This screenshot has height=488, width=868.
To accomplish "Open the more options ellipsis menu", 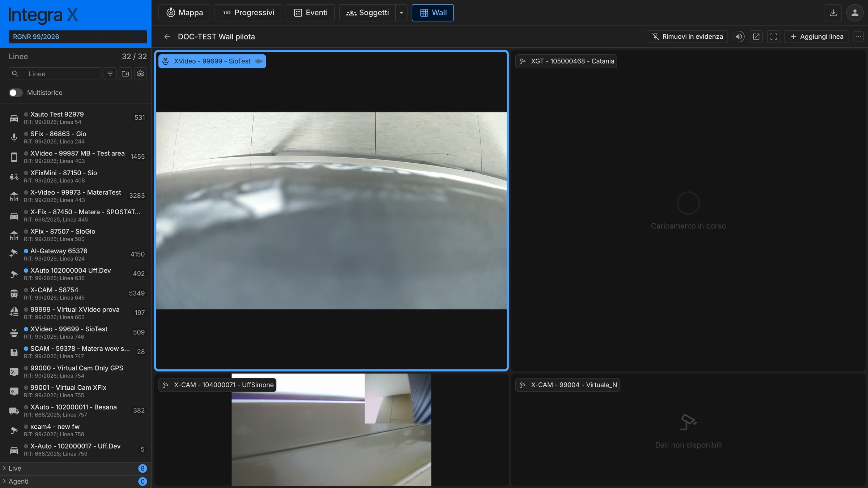I will 858,37.
